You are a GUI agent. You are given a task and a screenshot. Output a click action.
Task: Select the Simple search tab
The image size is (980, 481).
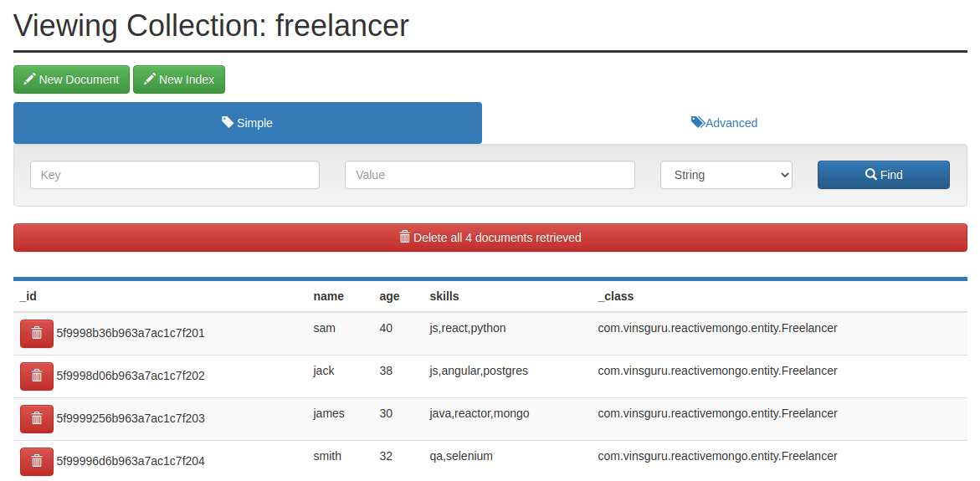(248, 123)
